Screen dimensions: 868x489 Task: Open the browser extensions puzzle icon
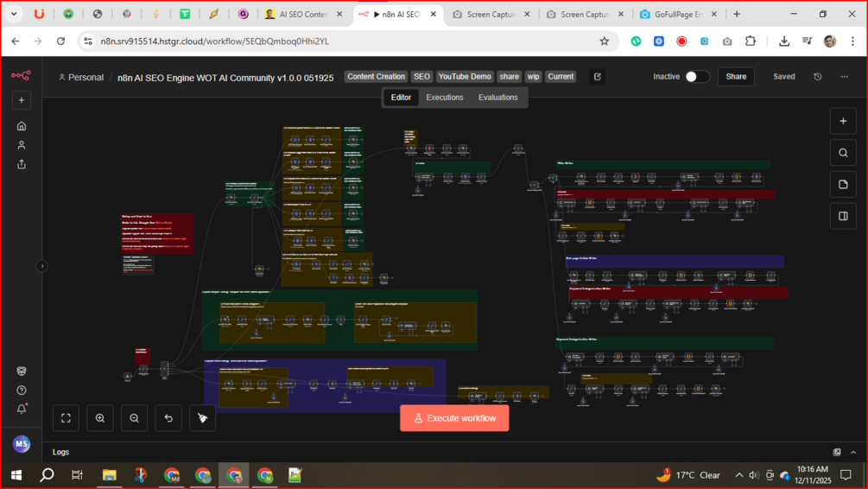tap(750, 41)
